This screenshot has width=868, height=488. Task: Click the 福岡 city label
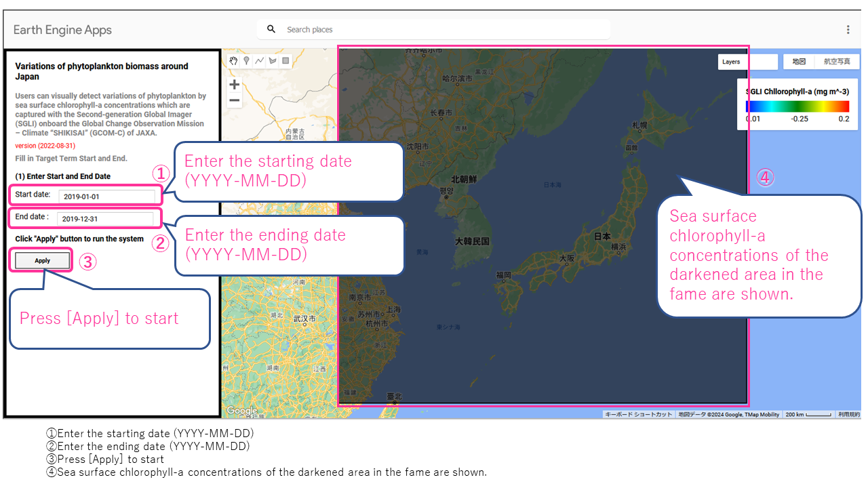click(504, 275)
